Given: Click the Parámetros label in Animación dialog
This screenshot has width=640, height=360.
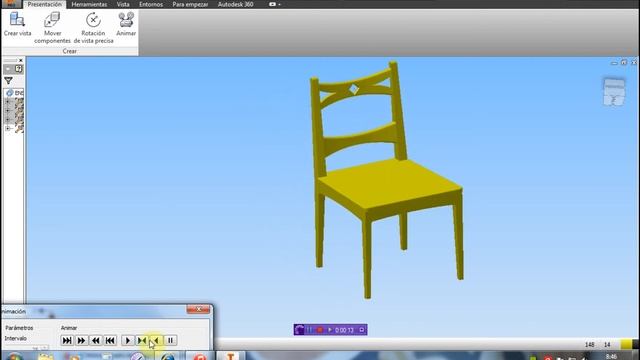Looking at the screenshot, I should pos(19,328).
